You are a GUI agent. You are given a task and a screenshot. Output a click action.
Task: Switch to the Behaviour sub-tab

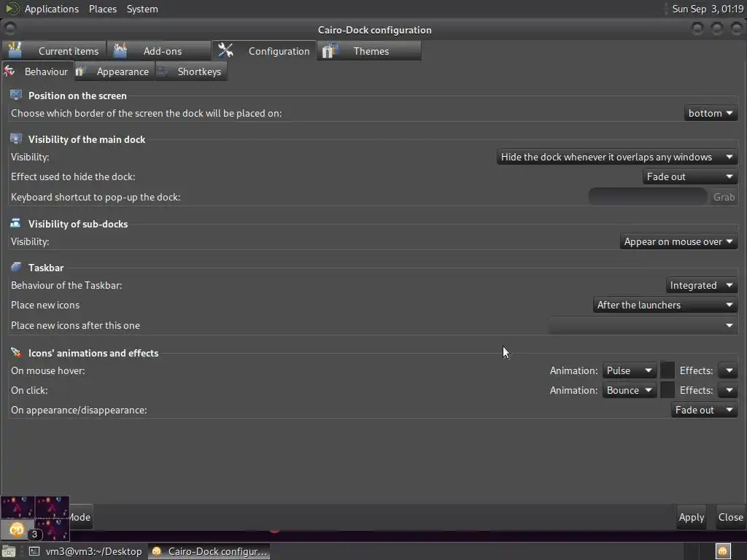pyautogui.click(x=38, y=71)
